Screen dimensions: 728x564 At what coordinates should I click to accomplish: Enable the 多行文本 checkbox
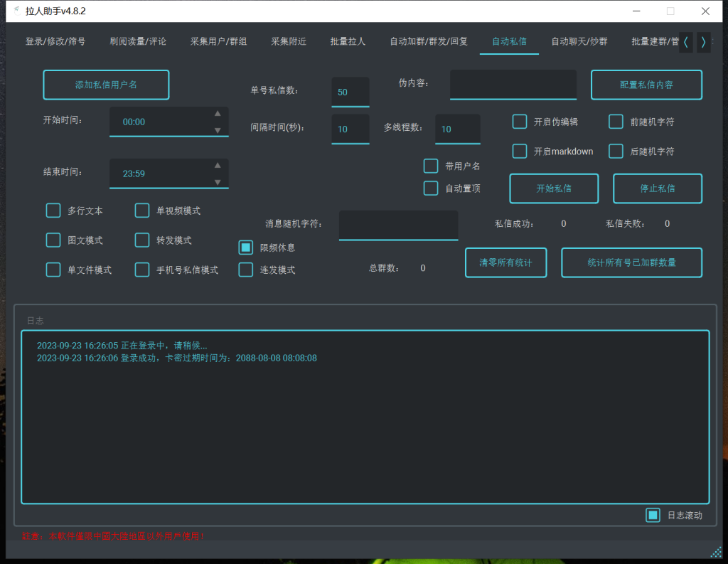53,211
